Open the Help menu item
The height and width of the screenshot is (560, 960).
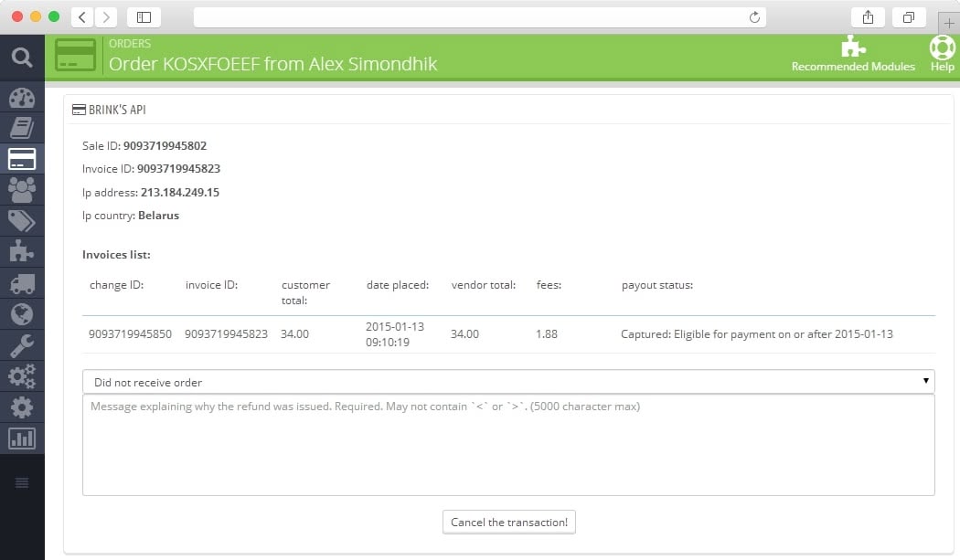point(942,54)
